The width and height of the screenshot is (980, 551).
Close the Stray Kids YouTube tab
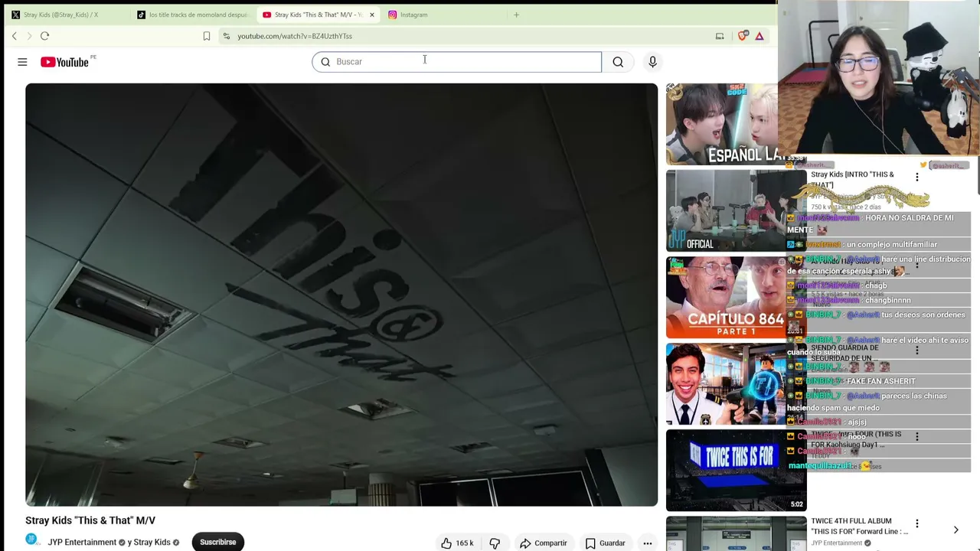pyautogui.click(x=372, y=15)
